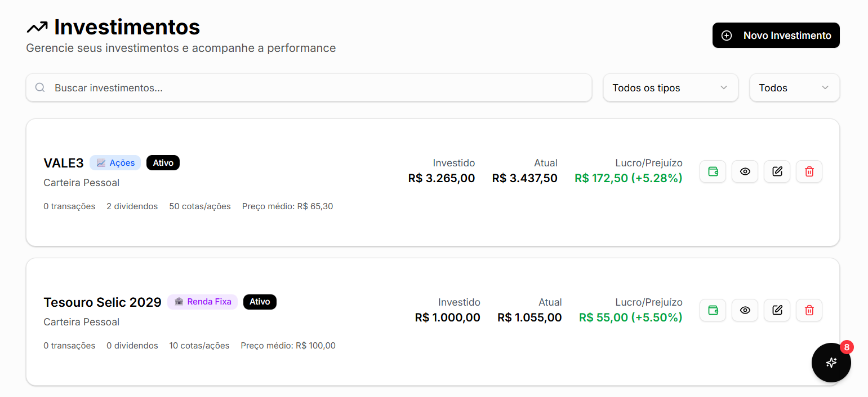868x397 pixels.
Task: Show Tesouro Selic 2029 details with eye icon
Action: (x=745, y=310)
